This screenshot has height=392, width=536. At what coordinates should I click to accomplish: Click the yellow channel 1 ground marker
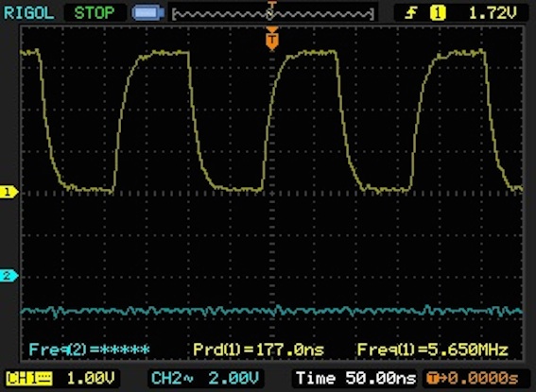(9, 192)
